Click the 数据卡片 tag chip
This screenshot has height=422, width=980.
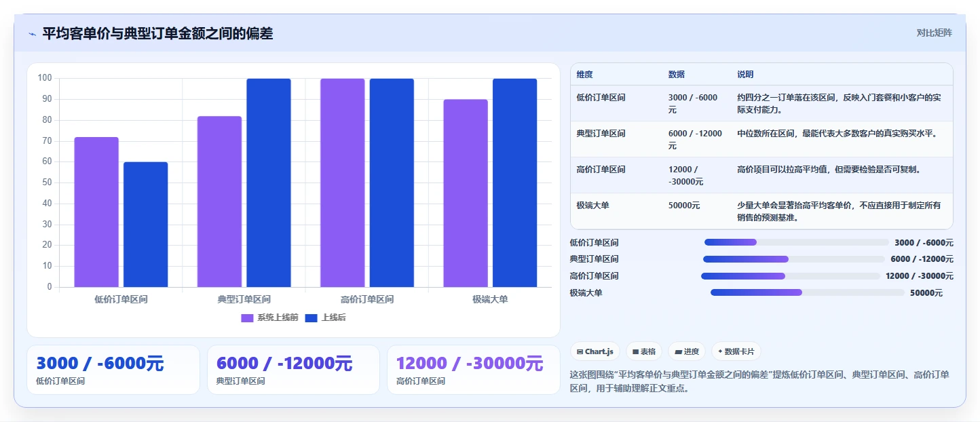pyautogui.click(x=736, y=351)
